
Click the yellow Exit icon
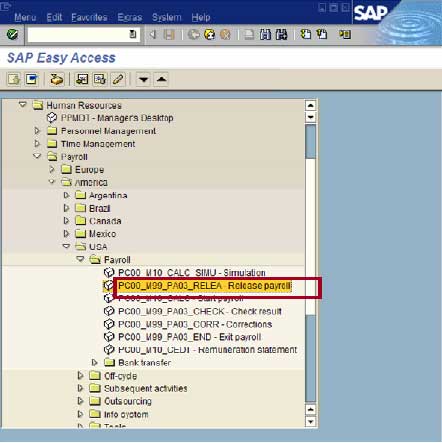click(x=210, y=34)
